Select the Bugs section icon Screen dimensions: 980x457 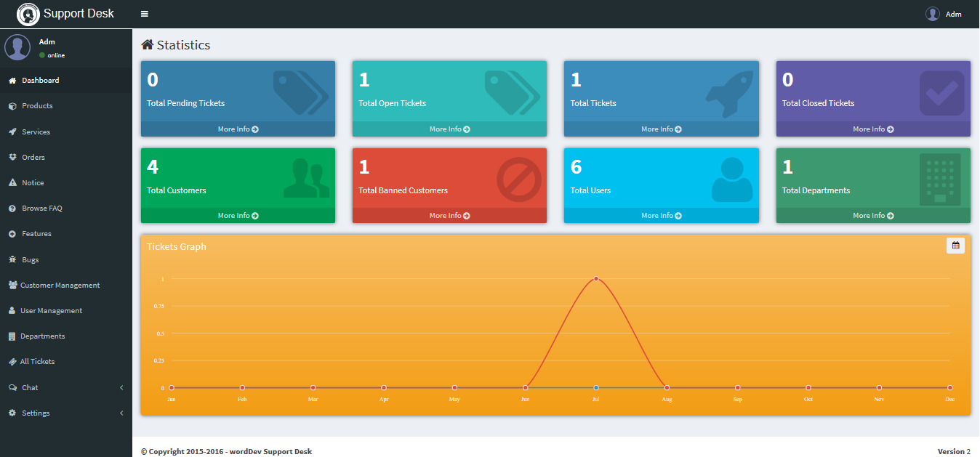tap(12, 259)
